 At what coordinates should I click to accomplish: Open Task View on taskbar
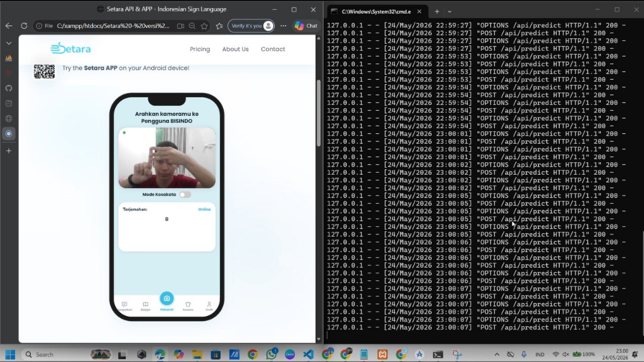(x=122, y=354)
